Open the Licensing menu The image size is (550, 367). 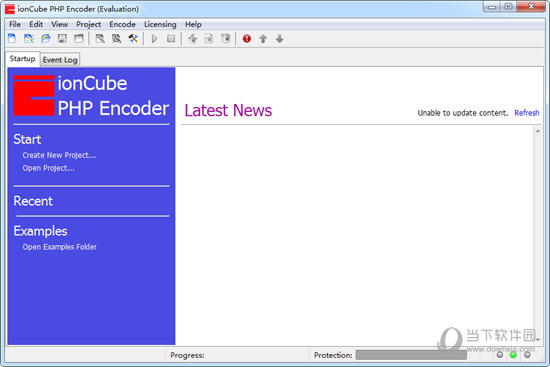(x=160, y=24)
